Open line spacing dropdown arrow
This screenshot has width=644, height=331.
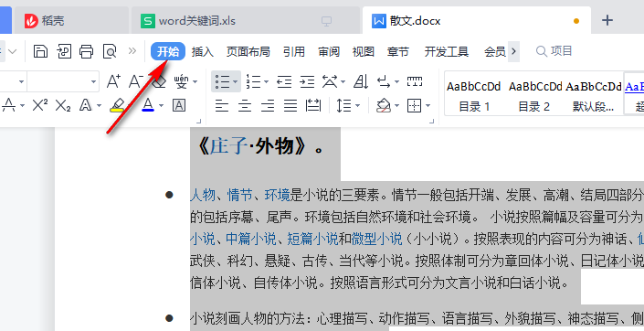(357, 106)
